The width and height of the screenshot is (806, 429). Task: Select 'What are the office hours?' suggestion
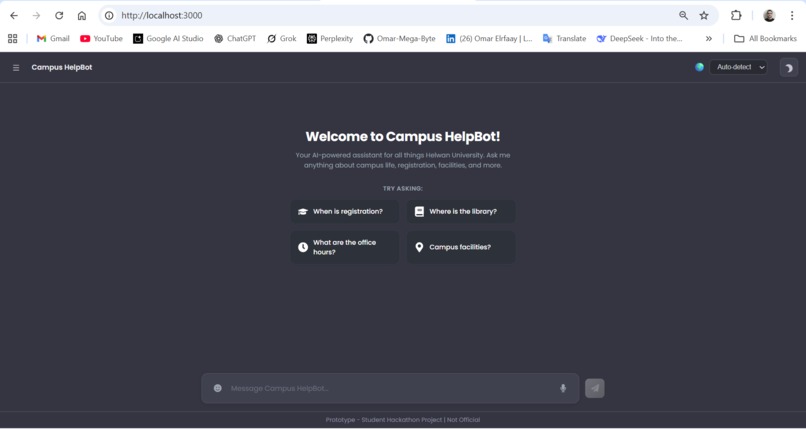(x=344, y=247)
